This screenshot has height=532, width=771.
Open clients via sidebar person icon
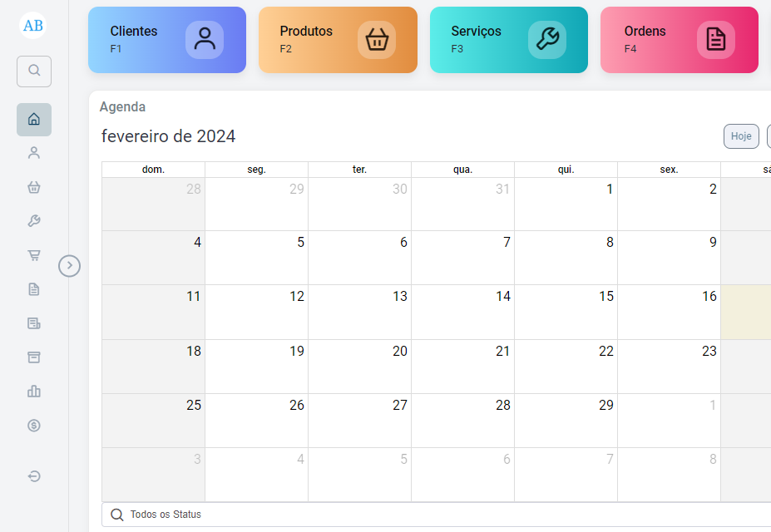[34, 153]
